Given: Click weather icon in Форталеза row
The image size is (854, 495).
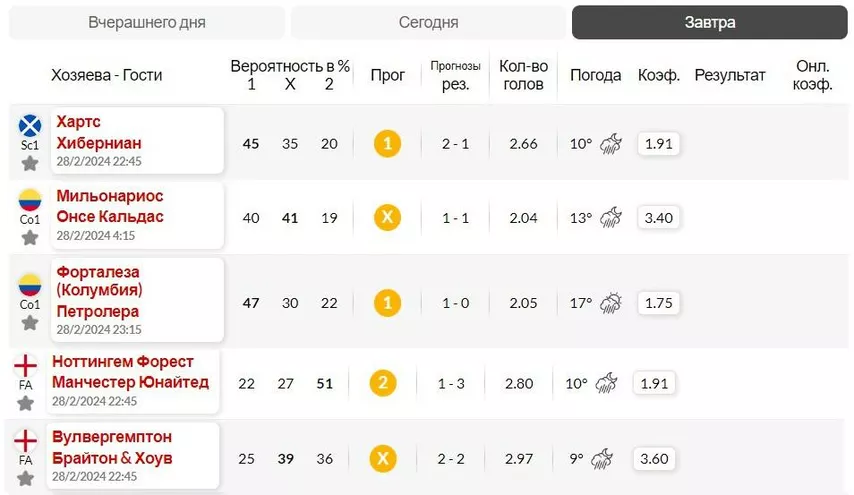Looking at the screenshot, I should 611,303.
